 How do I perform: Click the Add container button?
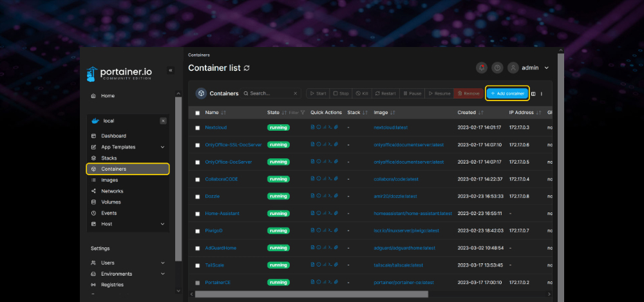pos(507,93)
